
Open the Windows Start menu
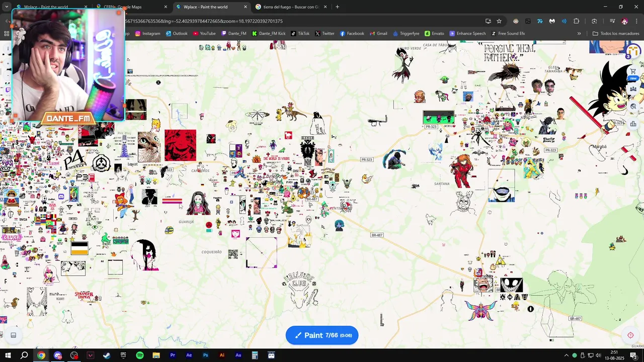[8, 355]
